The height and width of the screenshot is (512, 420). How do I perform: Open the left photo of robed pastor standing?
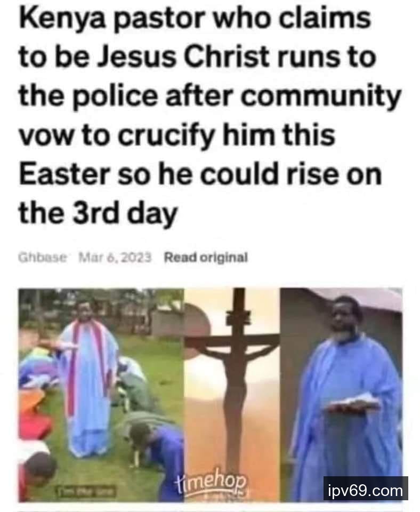(x=101, y=395)
